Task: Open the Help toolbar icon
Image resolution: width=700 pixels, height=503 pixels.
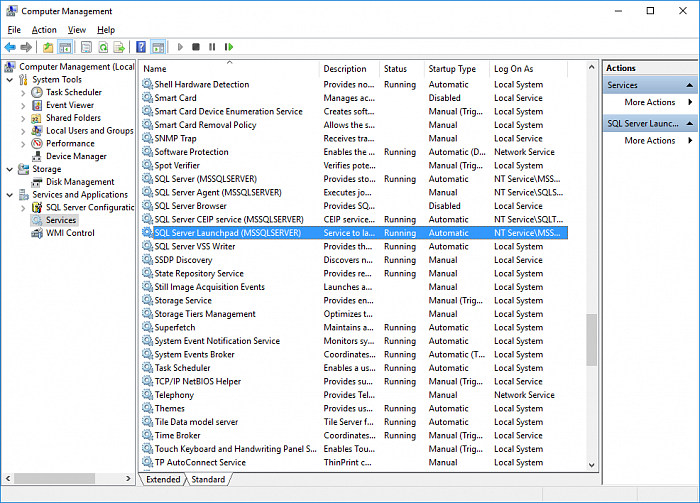Action: click(141, 47)
